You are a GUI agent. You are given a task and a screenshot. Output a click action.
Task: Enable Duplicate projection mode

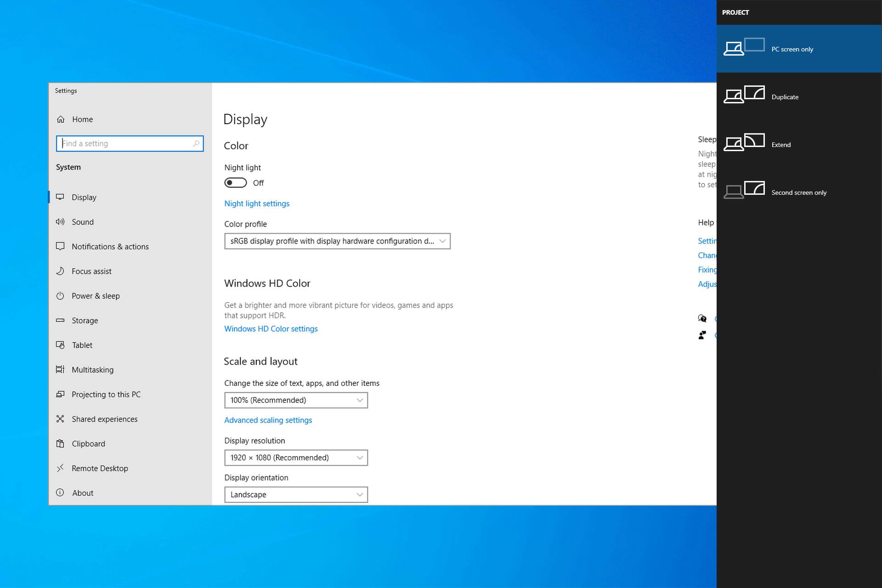click(x=785, y=96)
